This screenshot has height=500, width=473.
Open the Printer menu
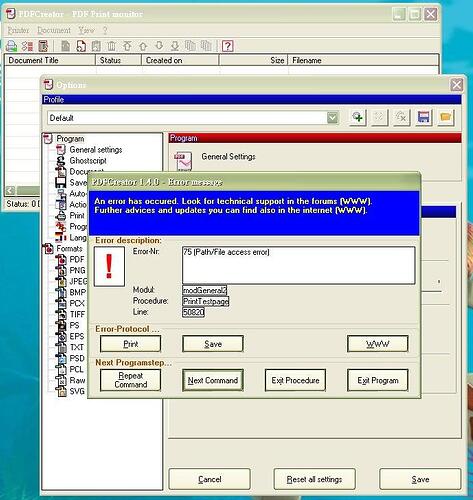[x=18, y=30]
